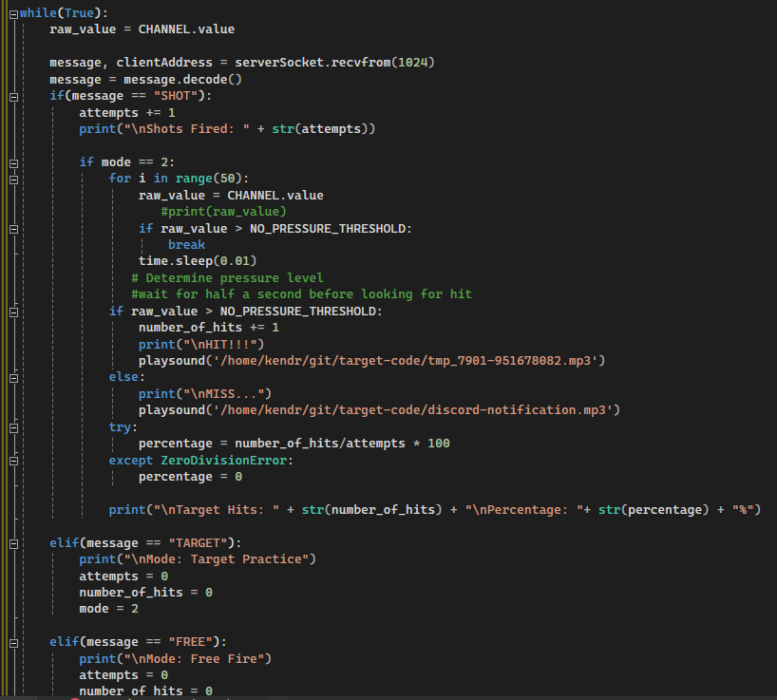This screenshot has width=777, height=700.
Task: Collapse the if(message == "SHOT") block
Action: pos(14,97)
